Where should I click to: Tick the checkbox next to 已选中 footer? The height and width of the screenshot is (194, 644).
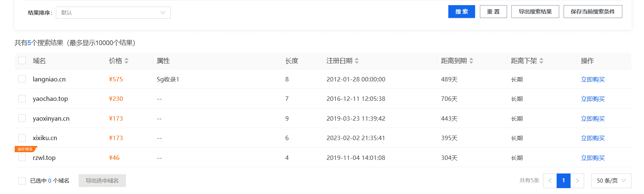point(22,181)
